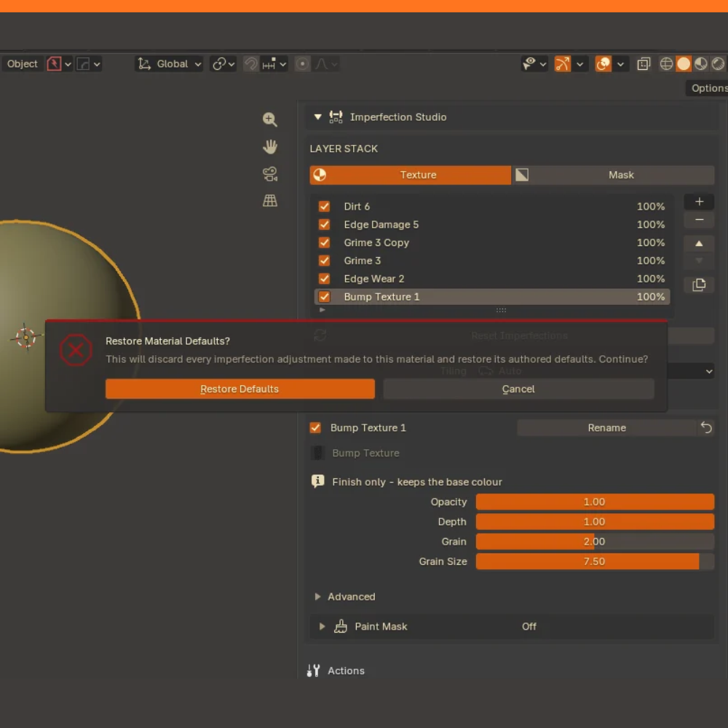Image resolution: width=728 pixels, height=728 pixels.
Task: Confirm with Restore Defaults button
Action: click(240, 389)
